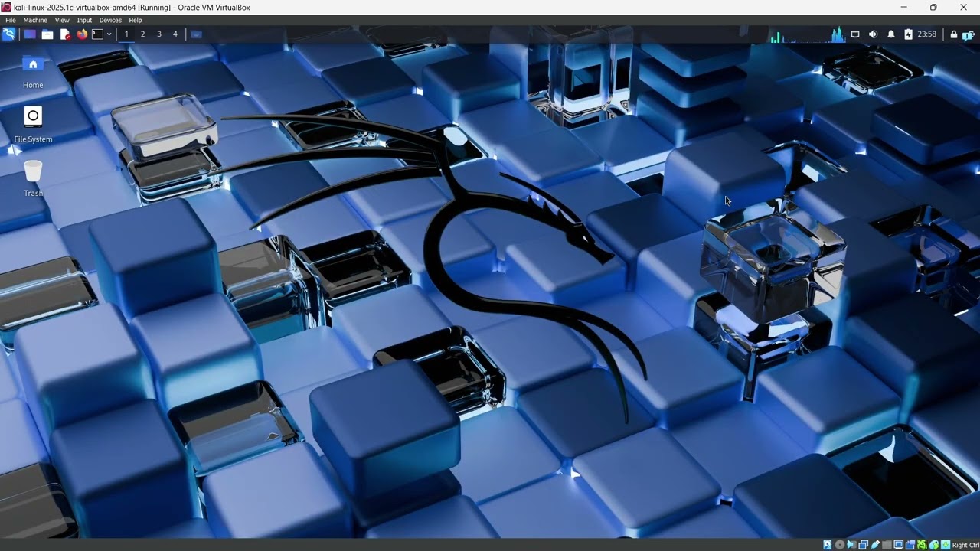Screen dimensions: 980x551
Task: Click the VirtualBox window app icon in title bar
Action: (6, 7)
